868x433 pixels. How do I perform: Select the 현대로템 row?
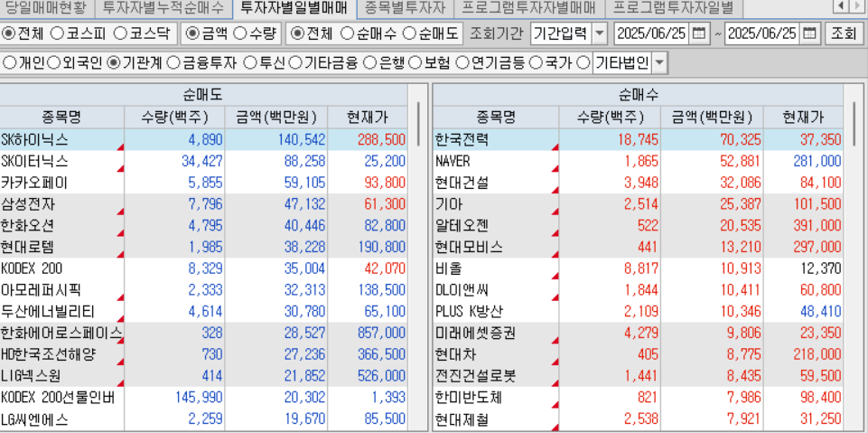click(203, 247)
